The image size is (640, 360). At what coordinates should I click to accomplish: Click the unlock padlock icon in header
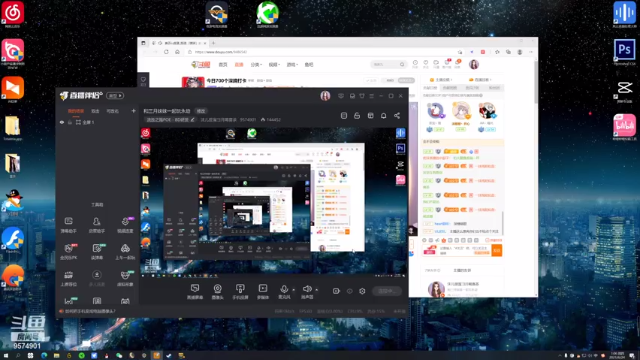357,116
